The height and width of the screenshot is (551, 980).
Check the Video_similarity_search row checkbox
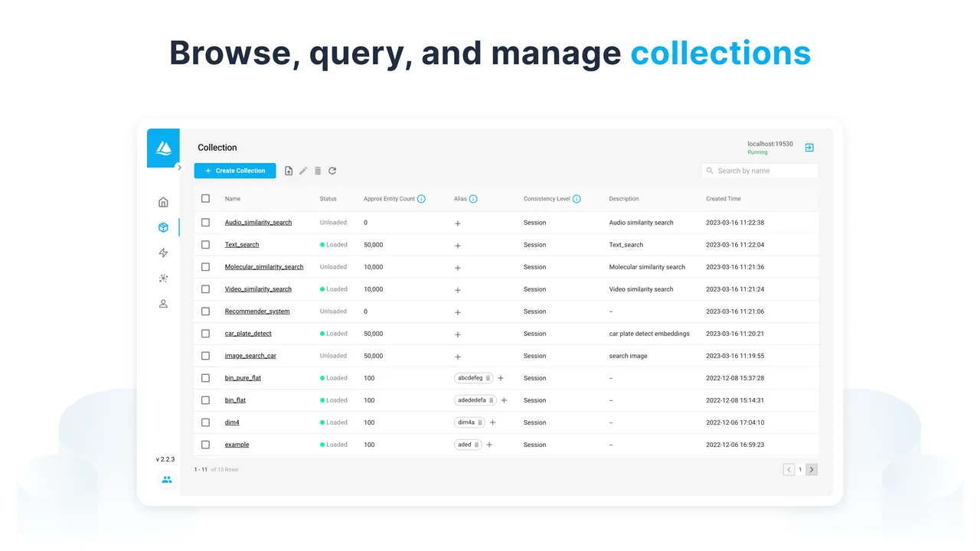(x=205, y=289)
